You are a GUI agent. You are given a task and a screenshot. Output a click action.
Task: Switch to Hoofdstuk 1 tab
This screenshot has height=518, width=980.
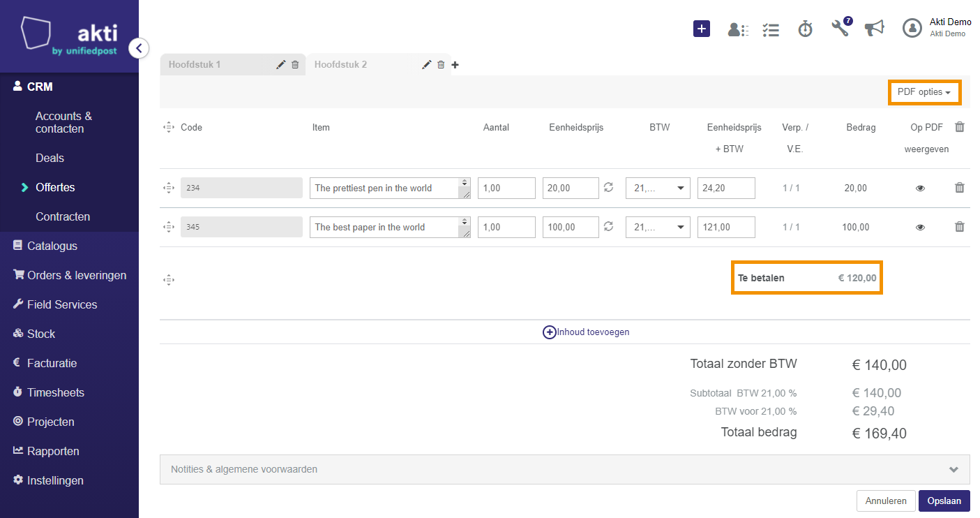click(195, 65)
